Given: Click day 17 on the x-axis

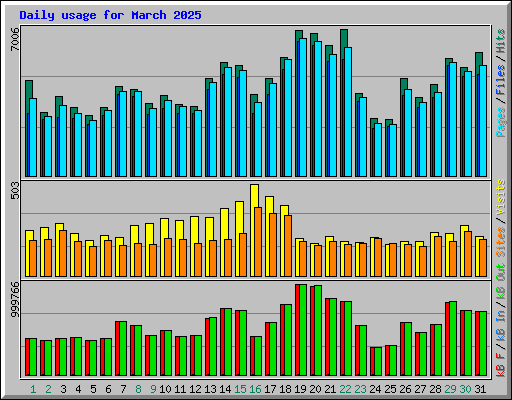Looking at the screenshot, I should point(270,389).
